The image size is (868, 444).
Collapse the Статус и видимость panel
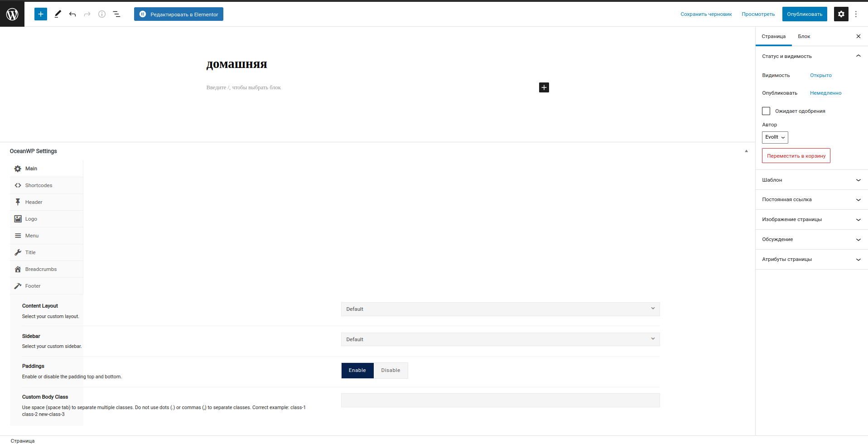click(x=812, y=56)
